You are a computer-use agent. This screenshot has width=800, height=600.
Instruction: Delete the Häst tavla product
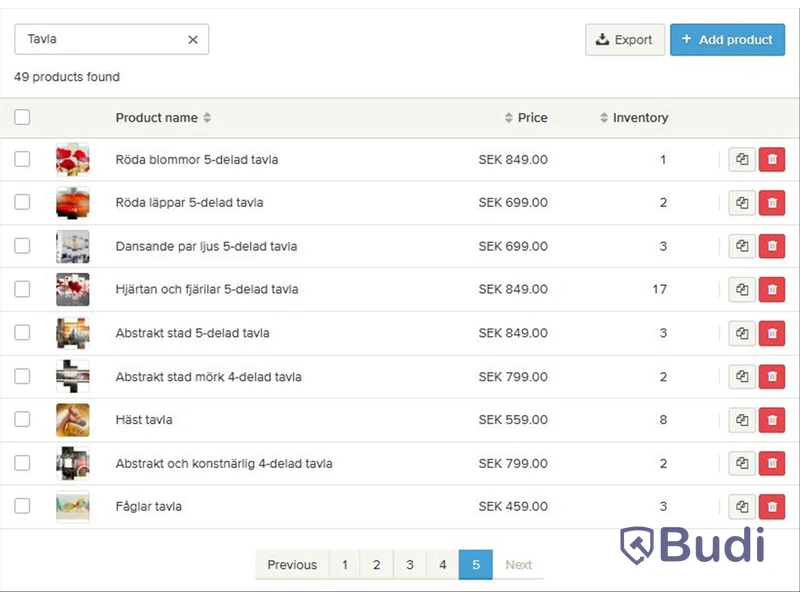point(772,420)
